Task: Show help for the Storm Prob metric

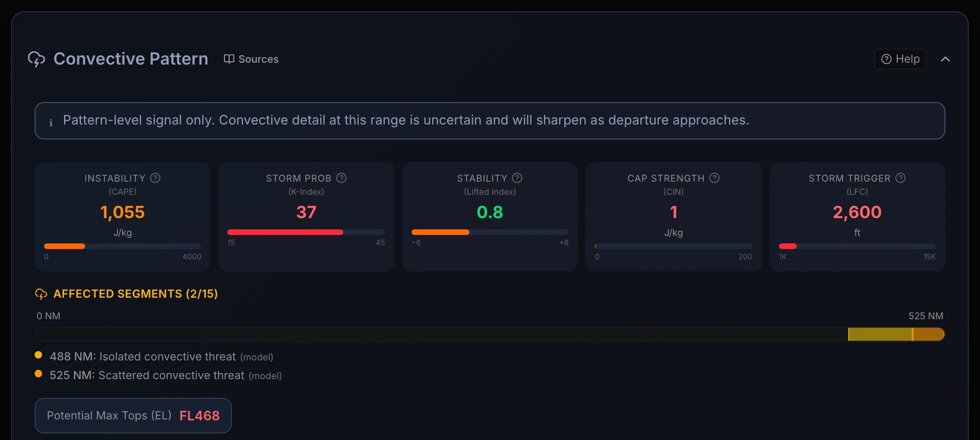Action: tap(341, 178)
